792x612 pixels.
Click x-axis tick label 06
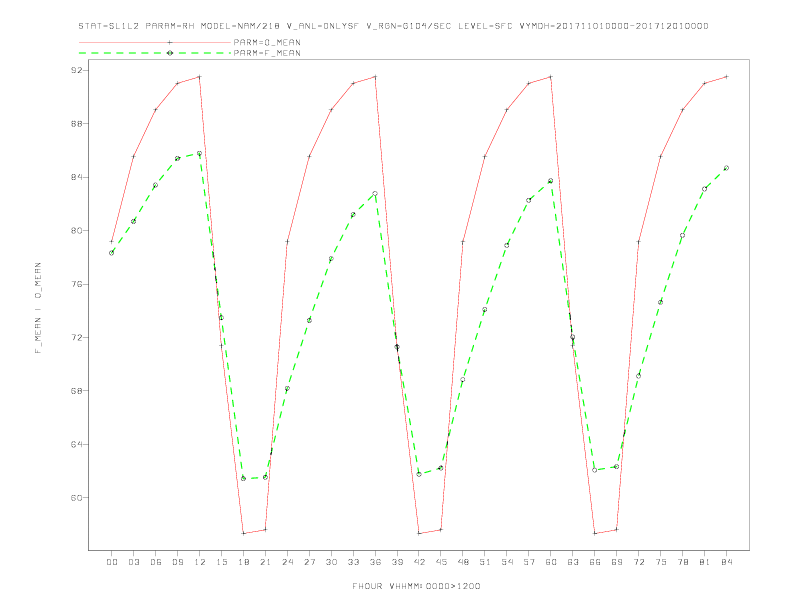point(156,562)
